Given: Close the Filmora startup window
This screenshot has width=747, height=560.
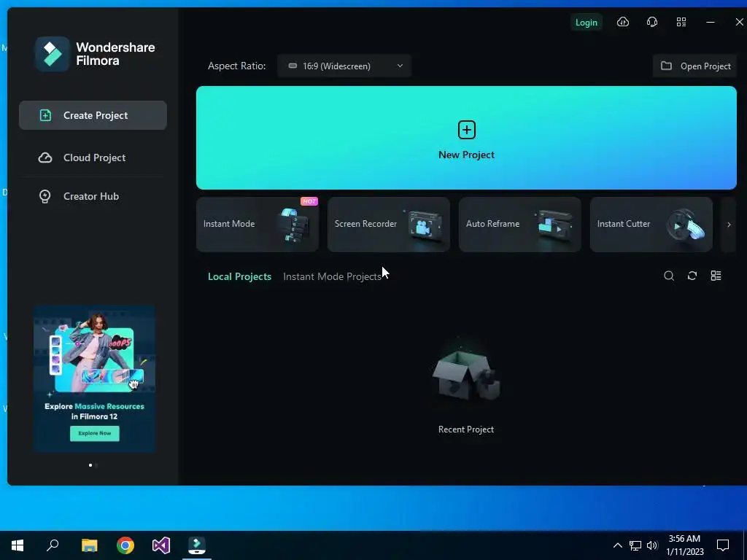Looking at the screenshot, I should pyautogui.click(x=739, y=22).
